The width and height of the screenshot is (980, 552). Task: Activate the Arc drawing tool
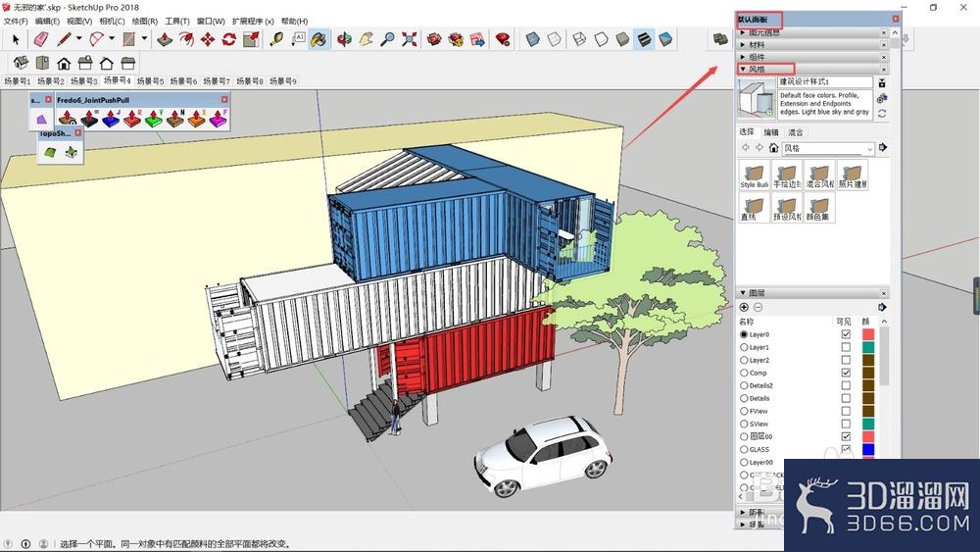96,40
